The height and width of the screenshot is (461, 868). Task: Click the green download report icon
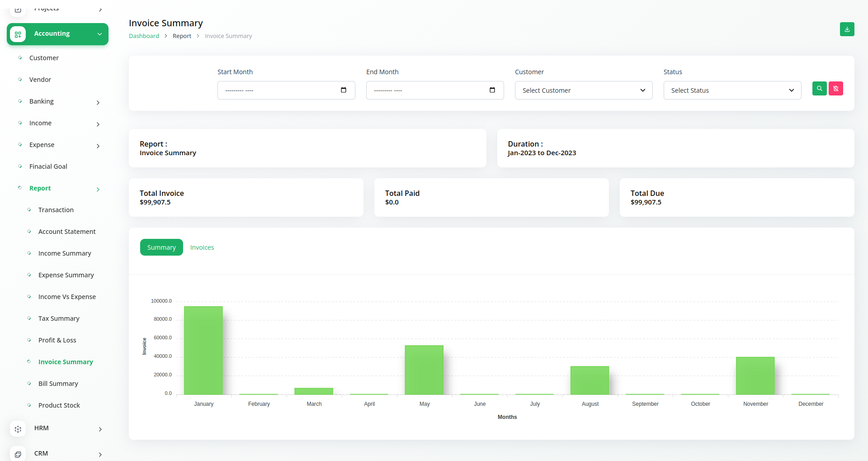click(x=847, y=29)
